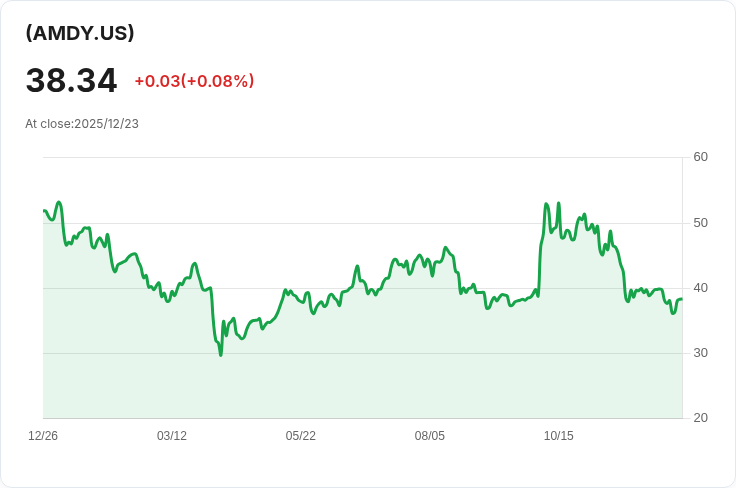Image resolution: width=736 pixels, height=488 pixels.
Task: Select the 03/12 date label on x-axis
Action: coord(172,436)
